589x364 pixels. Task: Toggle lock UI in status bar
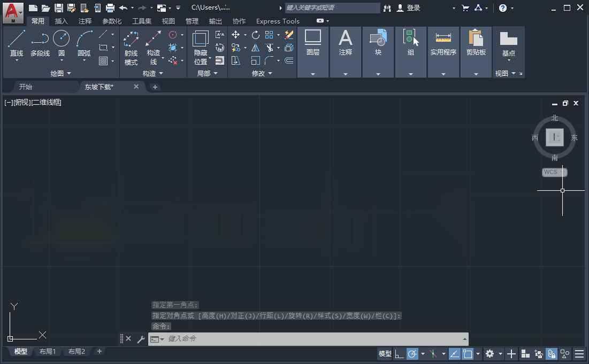point(552,354)
